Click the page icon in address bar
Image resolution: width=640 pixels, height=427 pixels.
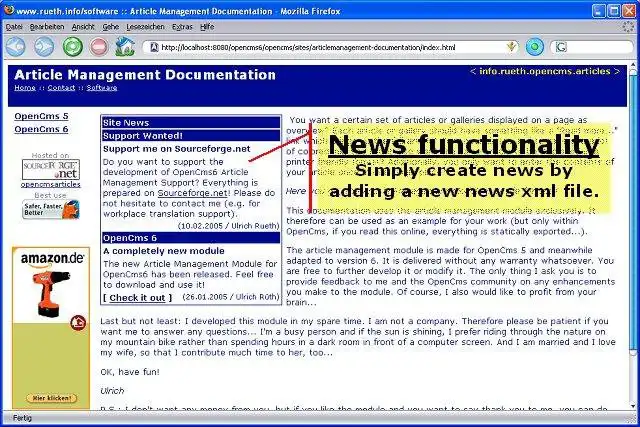pos(153,47)
